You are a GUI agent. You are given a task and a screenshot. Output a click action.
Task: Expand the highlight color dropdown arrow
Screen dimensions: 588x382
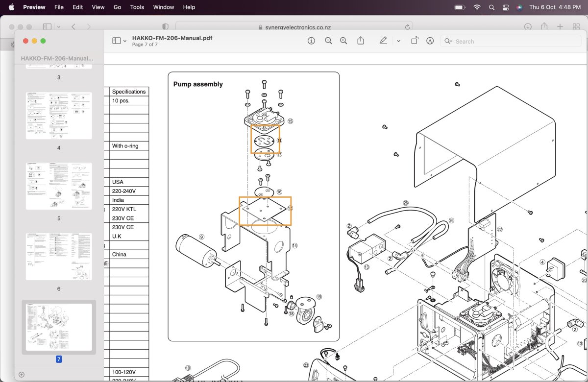[x=398, y=41]
